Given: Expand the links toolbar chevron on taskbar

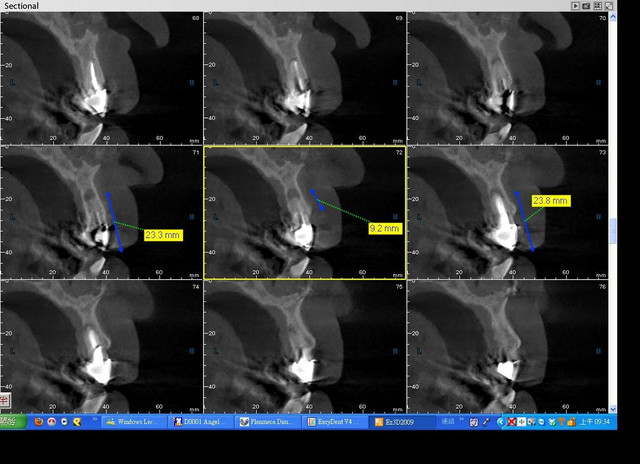Looking at the screenshot, I should [x=462, y=419].
